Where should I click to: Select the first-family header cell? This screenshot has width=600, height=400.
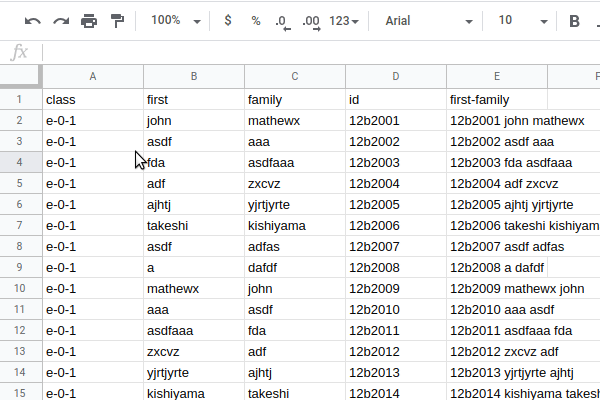pos(497,100)
